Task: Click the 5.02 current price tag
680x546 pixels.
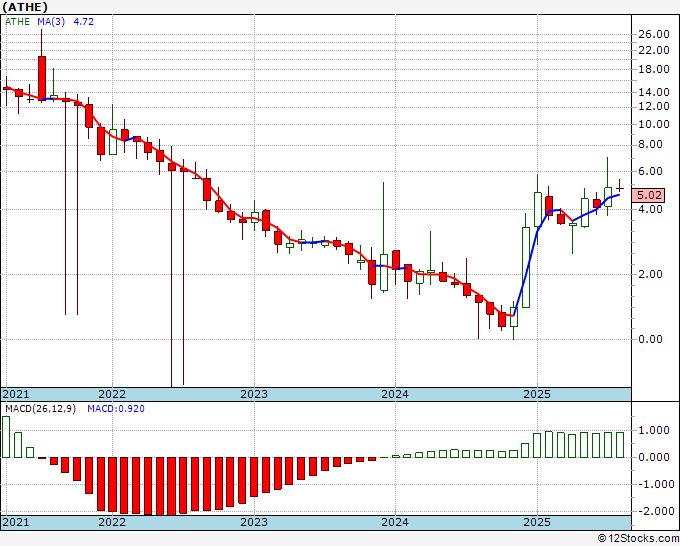Action: pos(648,195)
